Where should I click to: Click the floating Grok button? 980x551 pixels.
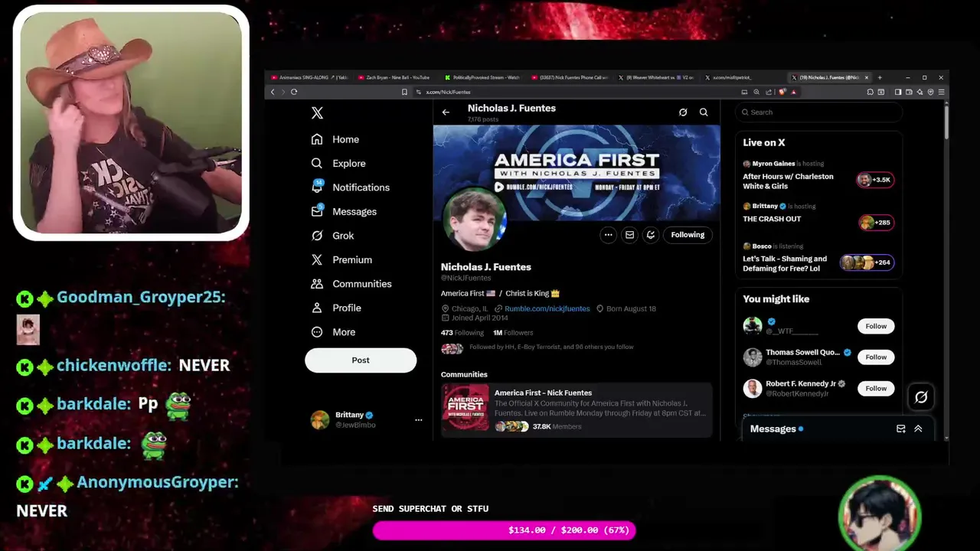point(921,397)
